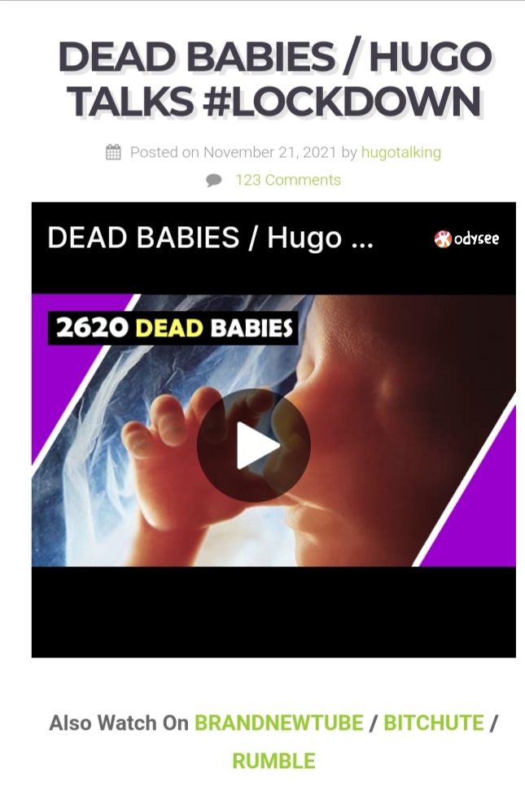Click the speech bubble comments icon
The width and height of the screenshot is (525, 812).
point(213,180)
